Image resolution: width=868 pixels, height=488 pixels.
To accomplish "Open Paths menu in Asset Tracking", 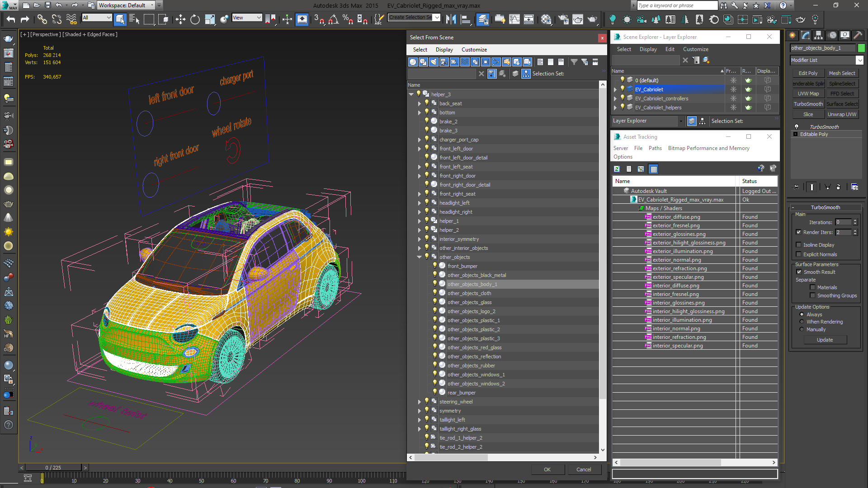I will click(655, 148).
